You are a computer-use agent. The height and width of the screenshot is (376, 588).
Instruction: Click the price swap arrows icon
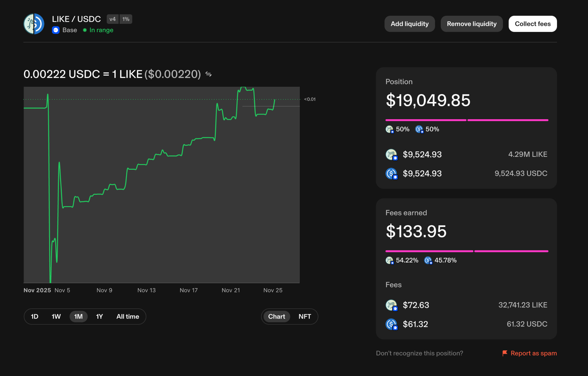[x=208, y=74]
